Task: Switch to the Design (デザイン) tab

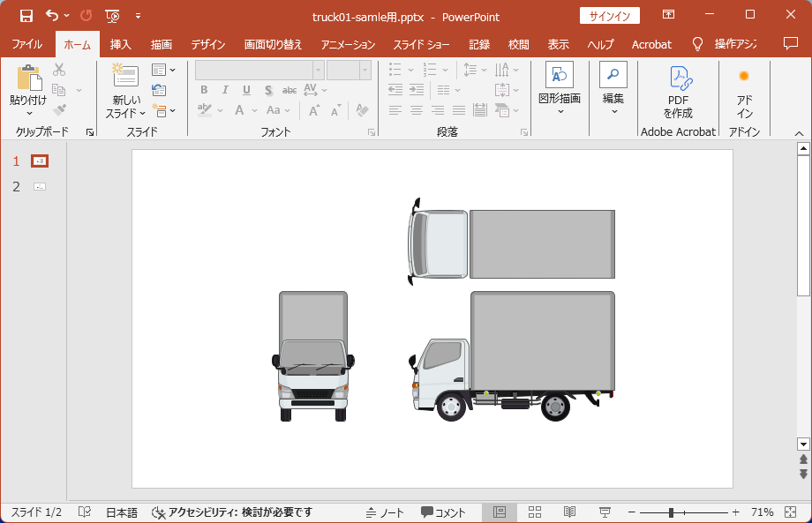Action: coord(208,44)
